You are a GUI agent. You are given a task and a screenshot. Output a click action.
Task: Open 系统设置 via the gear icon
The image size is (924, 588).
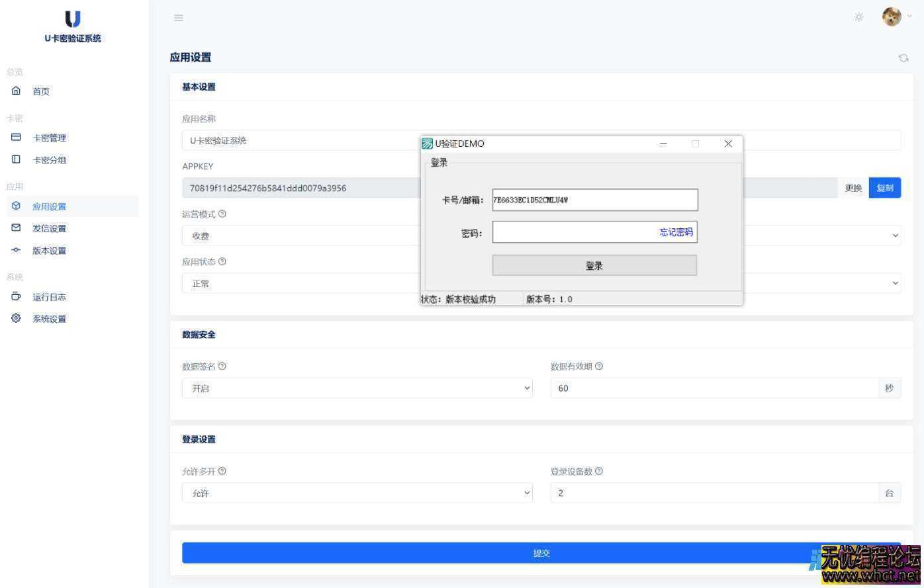pos(16,319)
